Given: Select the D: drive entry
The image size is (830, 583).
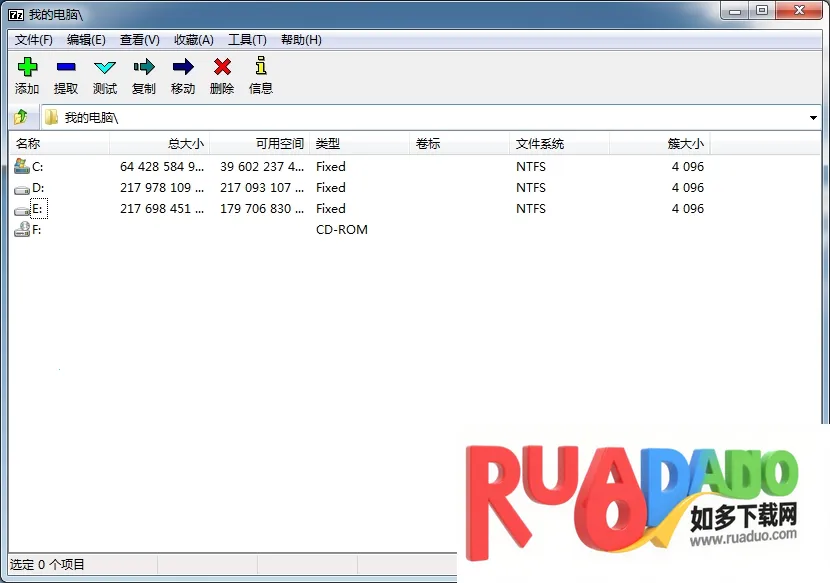Looking at the screenshot, I should pyautogui.click(x=37, y=188).
